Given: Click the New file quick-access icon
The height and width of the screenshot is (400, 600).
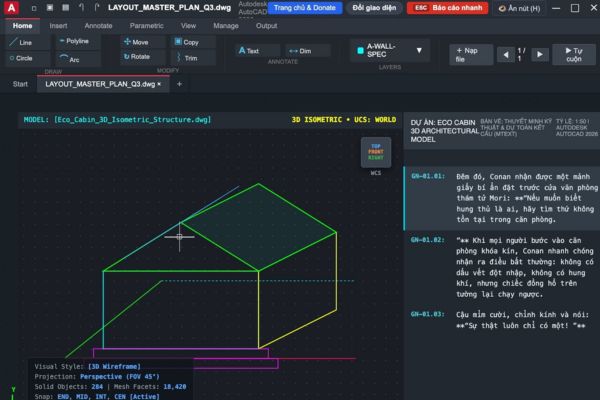Looking at the screenshot, I should [34, 8].
